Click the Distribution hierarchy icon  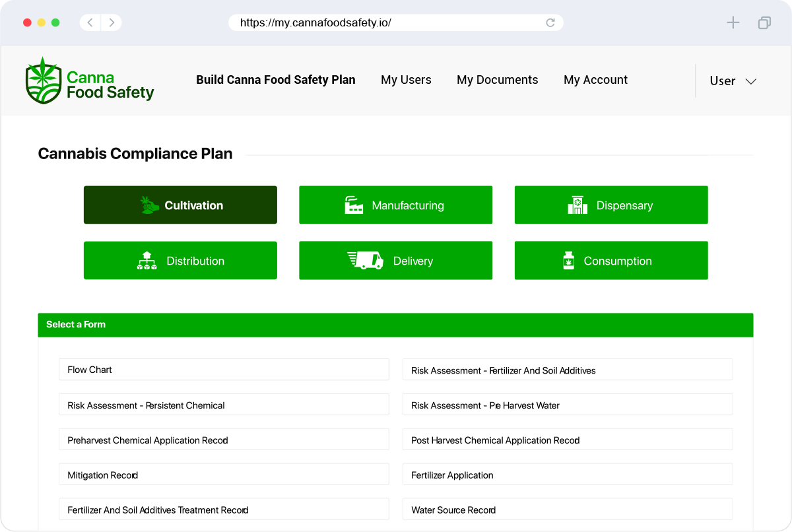coord(147,261)
